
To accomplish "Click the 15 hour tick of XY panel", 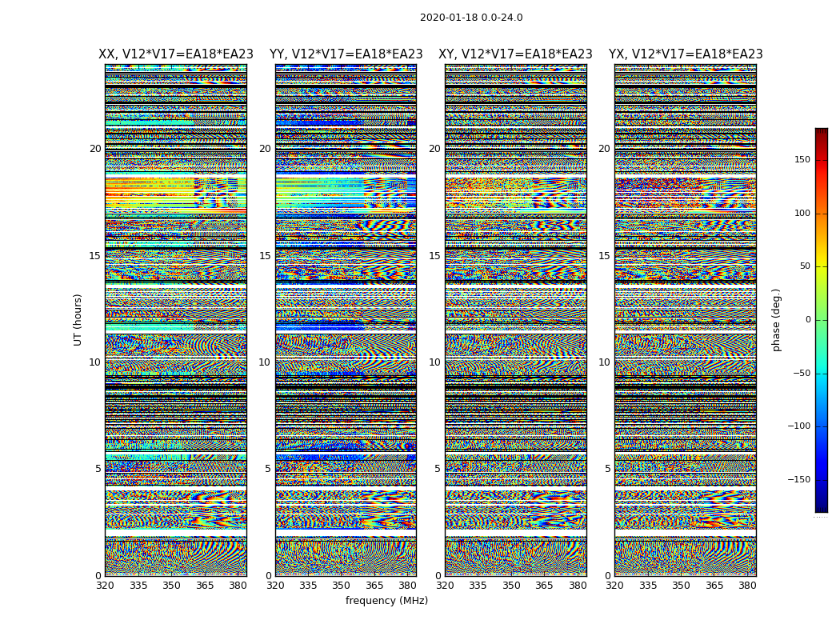I will [x=435, y=256].
